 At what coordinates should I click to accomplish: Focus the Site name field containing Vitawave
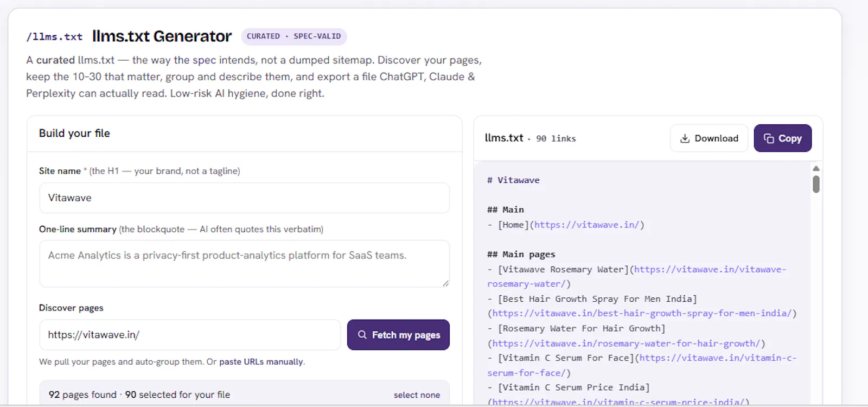(x=244, y=198)
